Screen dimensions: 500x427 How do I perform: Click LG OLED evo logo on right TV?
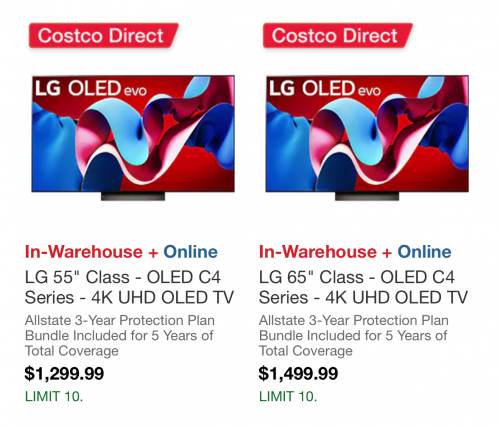pyautogui.click(x=325, y=89)
